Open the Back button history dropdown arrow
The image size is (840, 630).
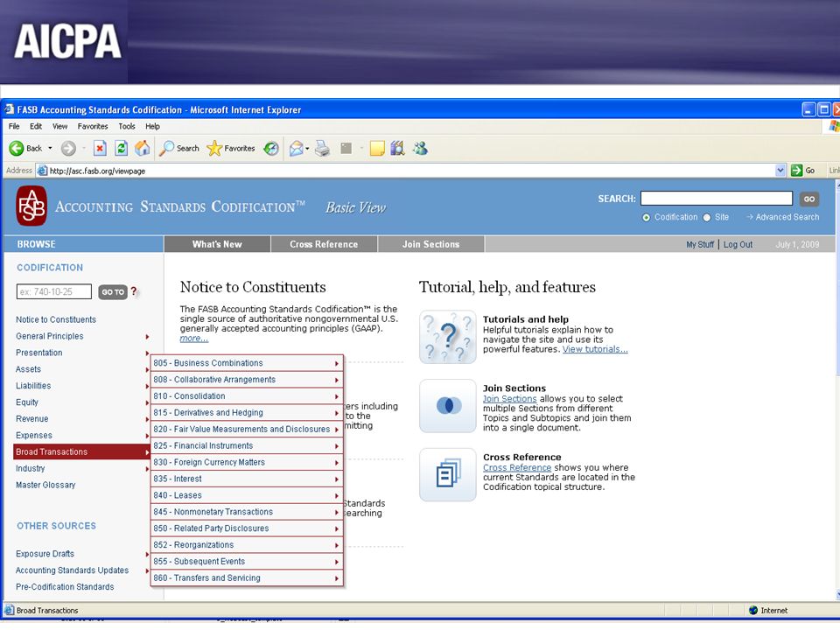click(x=51, y=149)
